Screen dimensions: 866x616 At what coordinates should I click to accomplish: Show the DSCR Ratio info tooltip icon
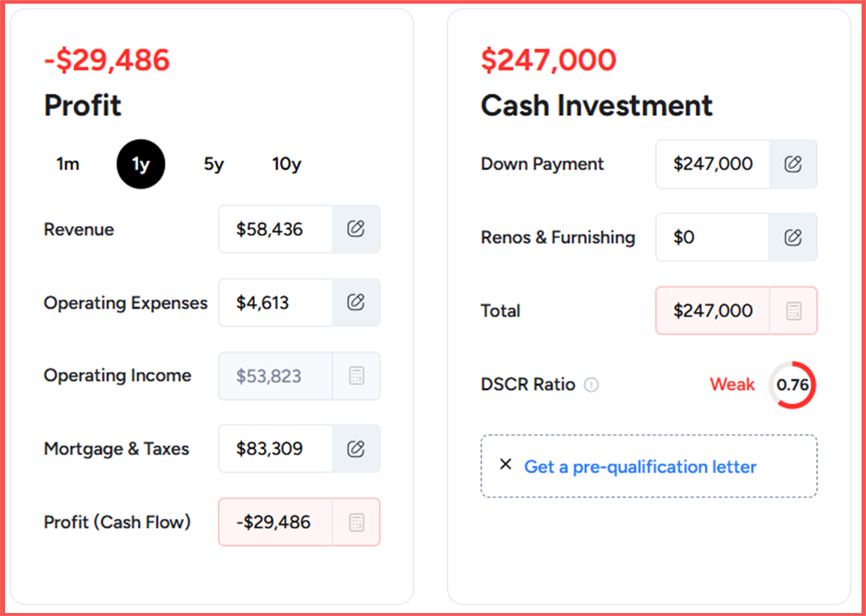(x=592, y=384)
